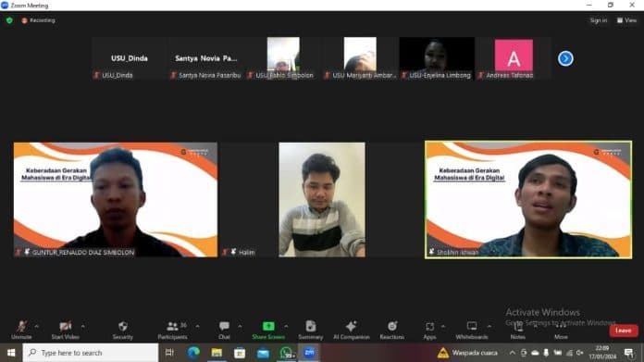The height and width of the screenshot is (362, 644).
Task: Open the Reactions menu
Action: pos(391,330)
